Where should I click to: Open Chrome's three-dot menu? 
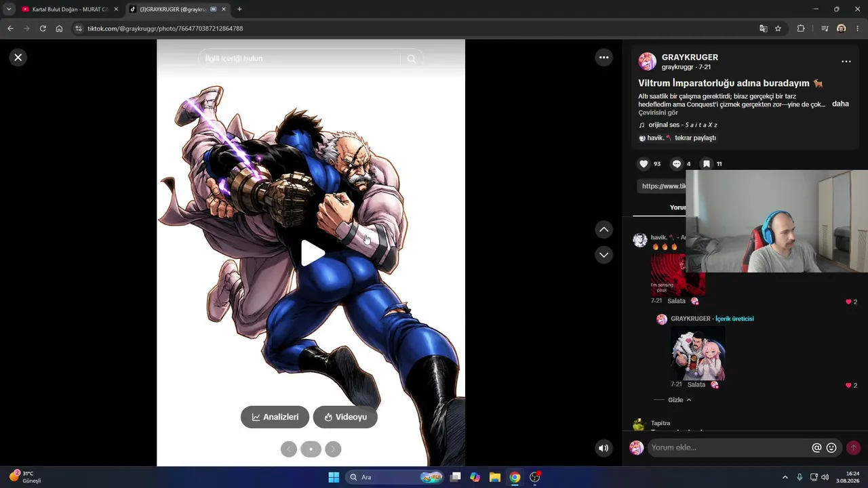tap(858, 28)
